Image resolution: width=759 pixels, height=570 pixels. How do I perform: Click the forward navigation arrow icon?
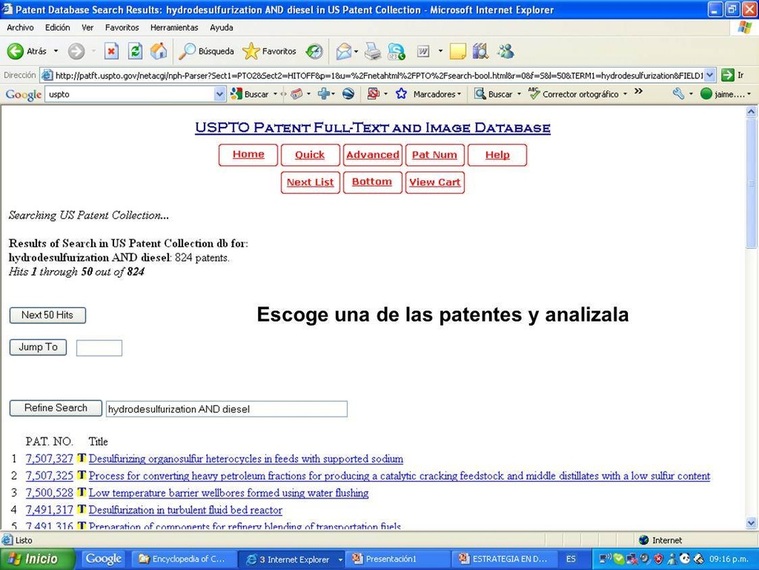point(76,51)
